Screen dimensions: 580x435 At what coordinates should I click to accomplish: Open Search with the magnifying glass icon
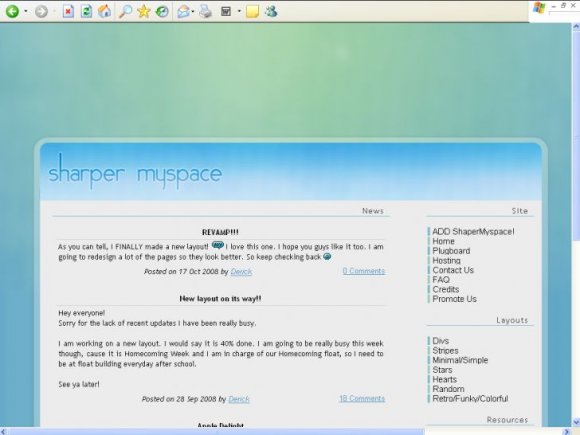[x=125, y=11]
